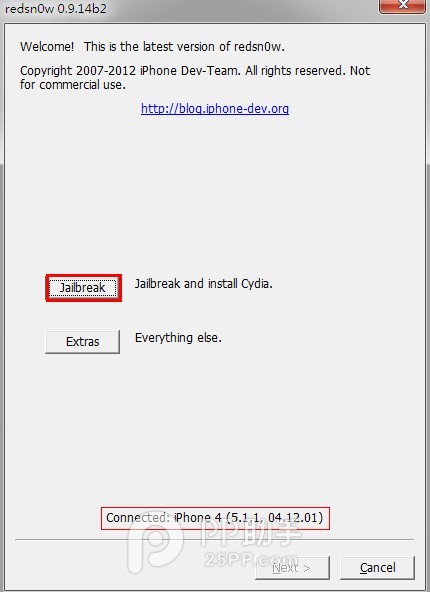Click the Copyright 2007-2012 notice line
Image resolution: width=430 pixels, height=592 pixels.
[x=195, y=71]
